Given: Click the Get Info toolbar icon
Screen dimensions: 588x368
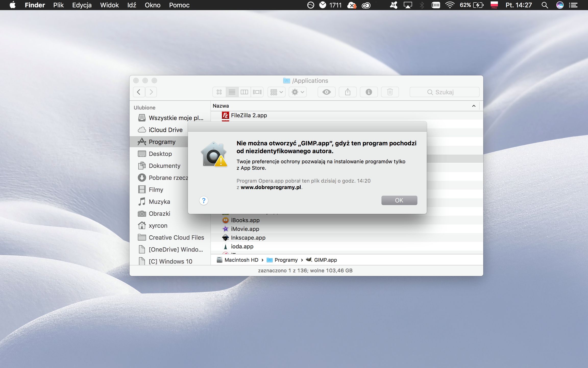Looking at the screenshot, I should tap(369, 92).
